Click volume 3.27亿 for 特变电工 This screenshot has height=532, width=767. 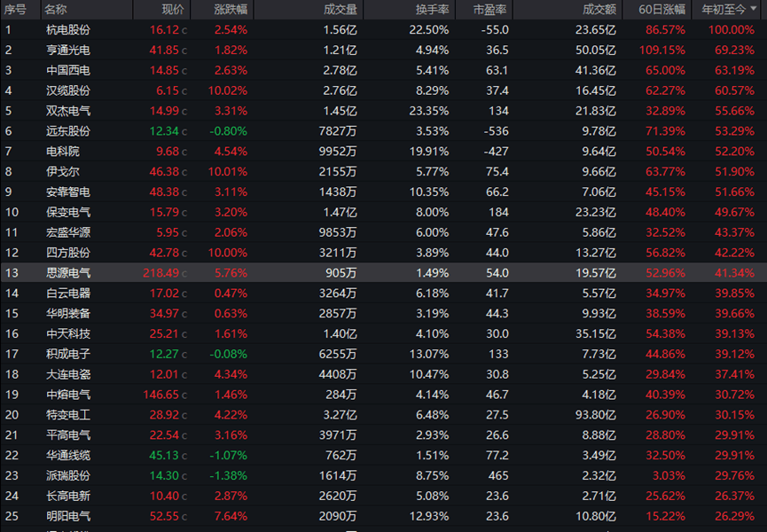click(x=340, y=415)
